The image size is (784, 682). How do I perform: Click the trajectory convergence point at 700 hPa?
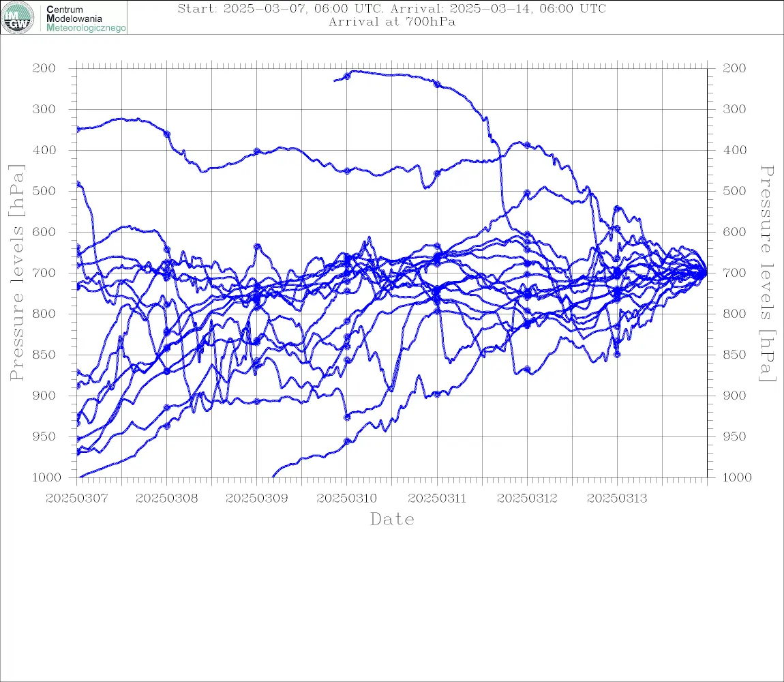coord(706,273)
